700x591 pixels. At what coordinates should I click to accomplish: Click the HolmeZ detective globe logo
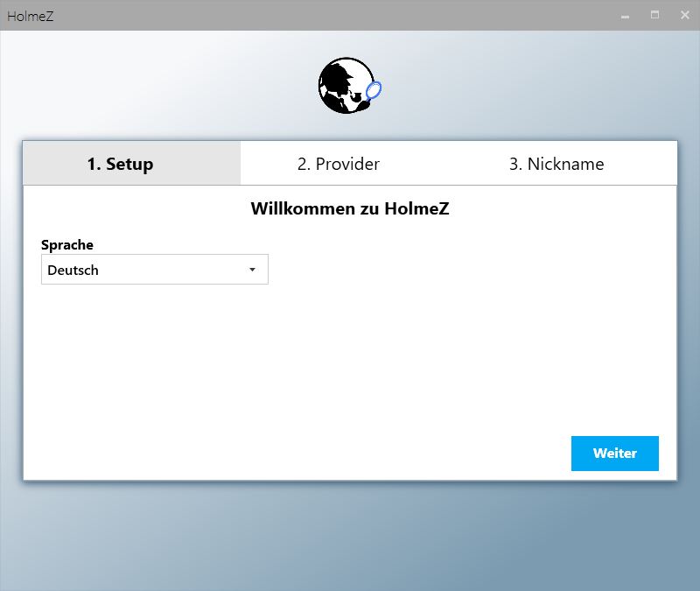pos(350,85)
